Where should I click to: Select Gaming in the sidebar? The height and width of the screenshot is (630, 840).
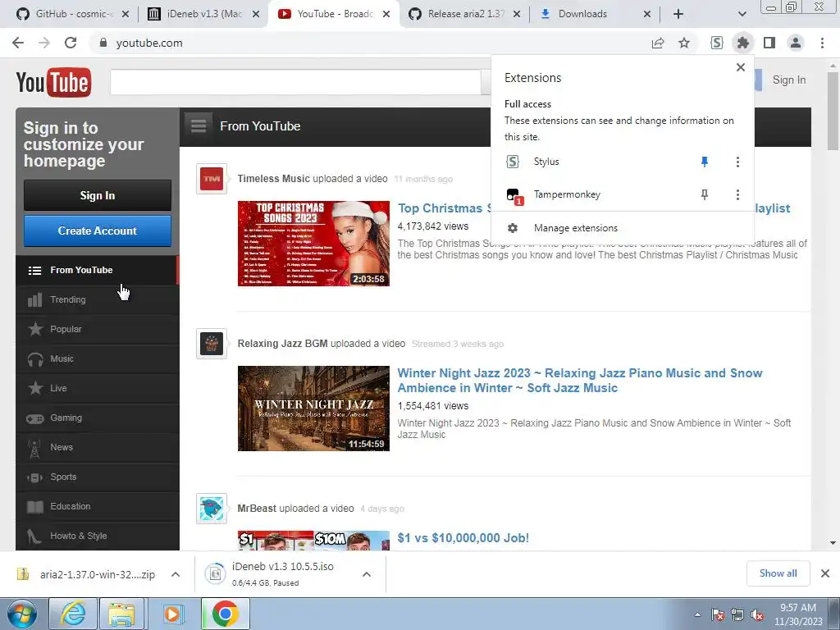point(98,418)
